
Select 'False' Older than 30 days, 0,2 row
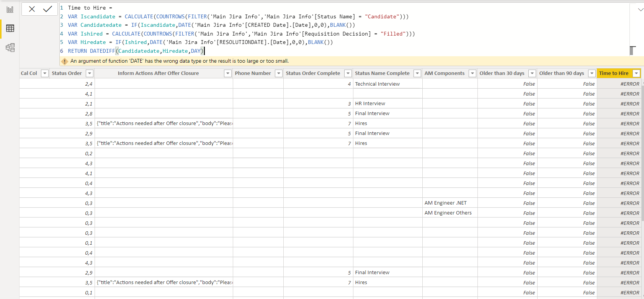(507, 153)
